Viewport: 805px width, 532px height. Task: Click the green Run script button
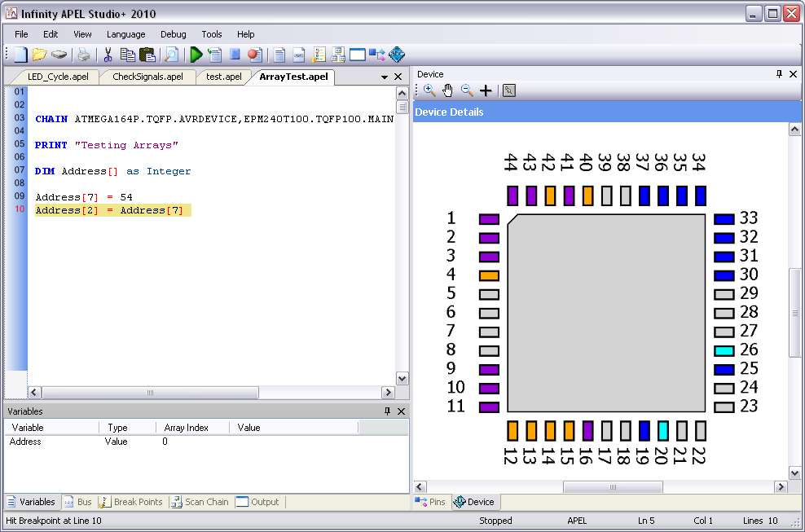(196, 55)
